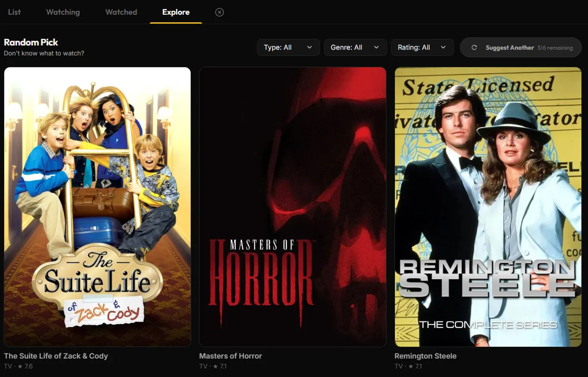Open the Remington Steele poster

point(488,206)
